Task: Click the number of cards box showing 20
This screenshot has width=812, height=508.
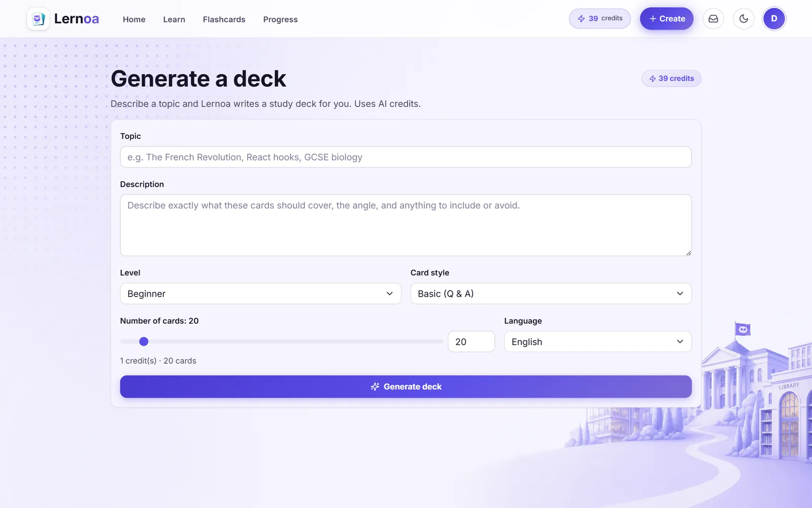Action: (x=471, y=342)
